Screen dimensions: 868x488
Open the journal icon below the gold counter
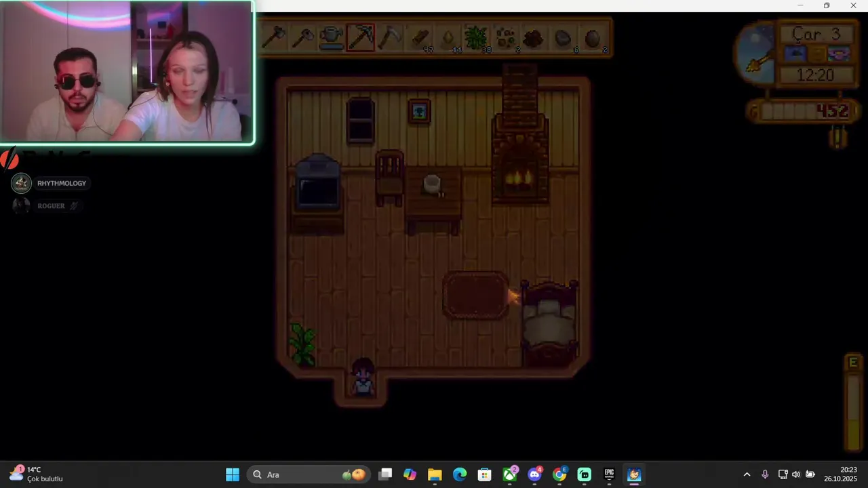click(839, 138)
